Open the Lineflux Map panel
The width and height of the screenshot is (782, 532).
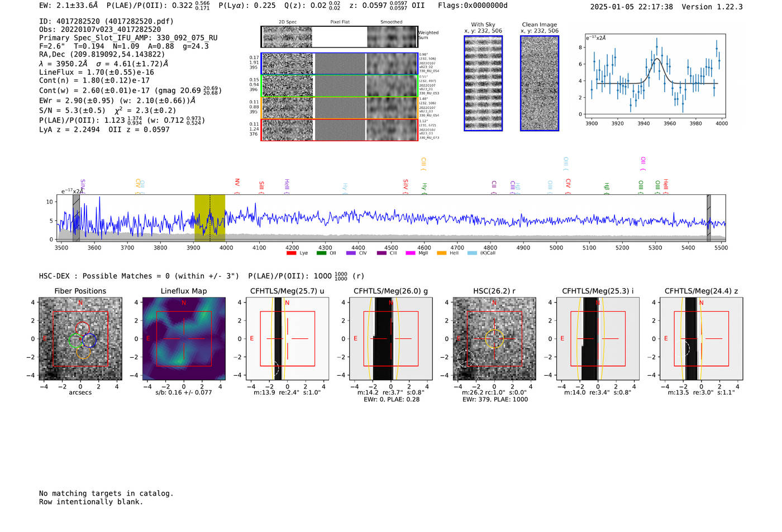pos(184,339)
